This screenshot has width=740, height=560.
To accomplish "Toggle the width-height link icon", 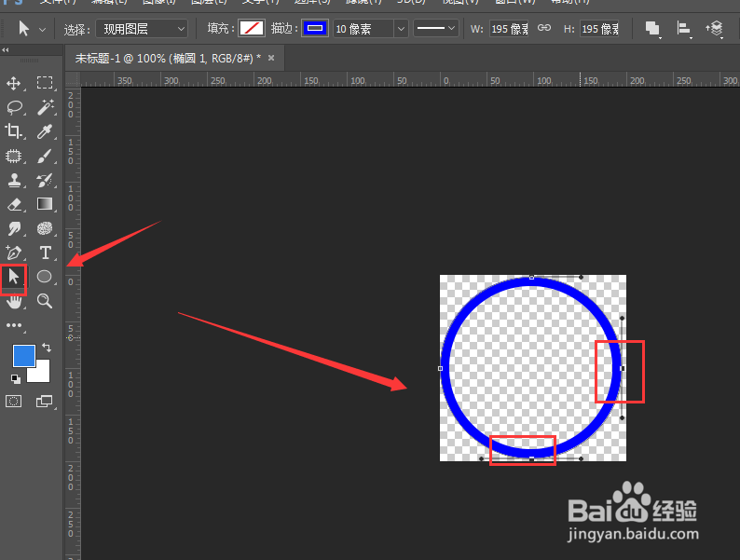I will (x=544, y=28).
